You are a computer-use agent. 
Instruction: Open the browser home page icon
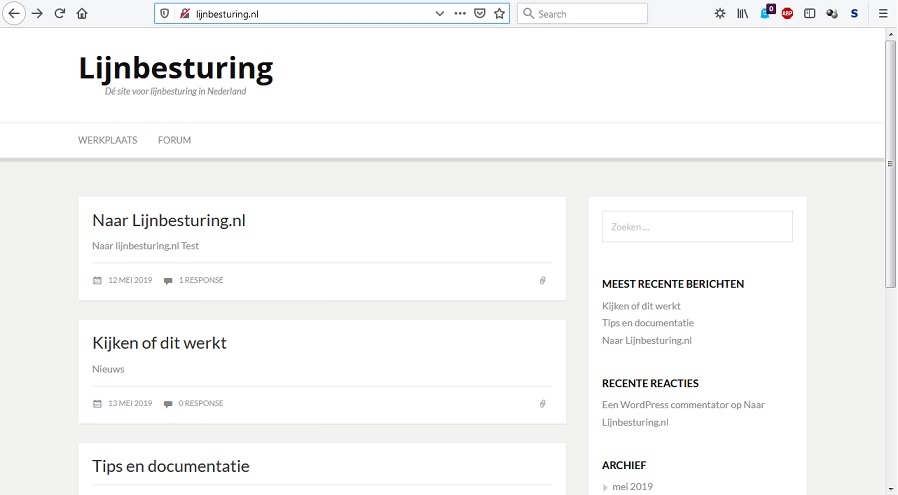click(x=82, y=13)
